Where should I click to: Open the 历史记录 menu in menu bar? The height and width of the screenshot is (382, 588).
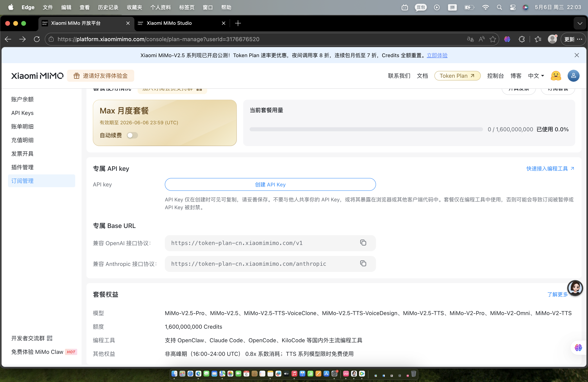[108, 7]
